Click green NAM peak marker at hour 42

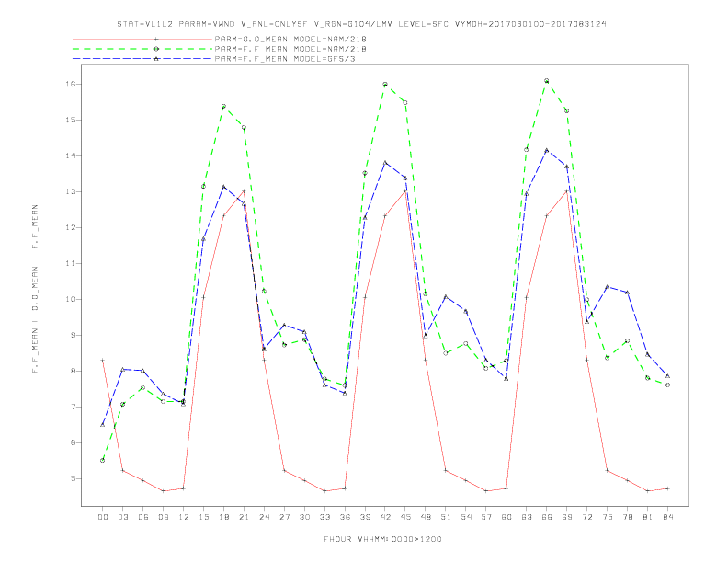coord(385,84)
